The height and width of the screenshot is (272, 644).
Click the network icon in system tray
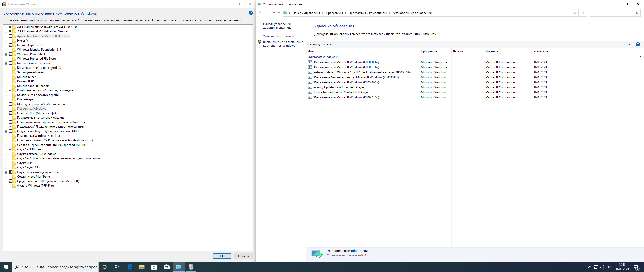coord(596,267)
